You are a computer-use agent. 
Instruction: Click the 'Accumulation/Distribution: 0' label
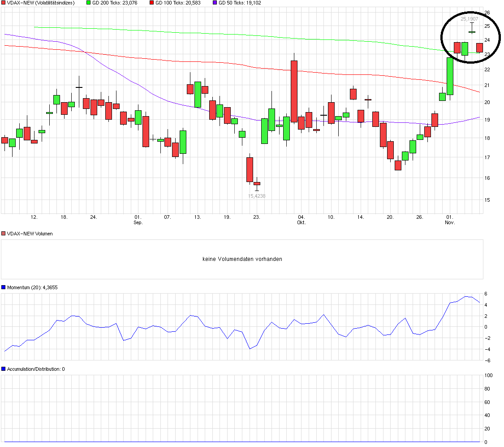click(x=36, y=369)
